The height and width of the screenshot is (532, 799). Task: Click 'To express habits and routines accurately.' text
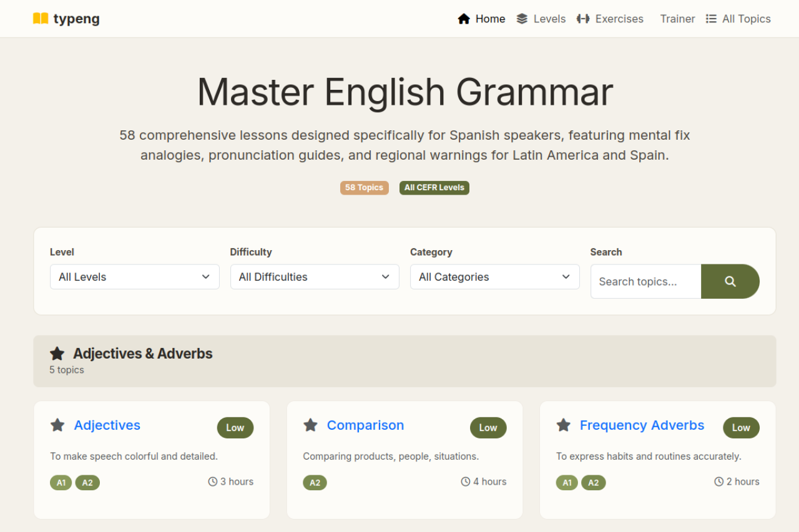tap(649, 457)
